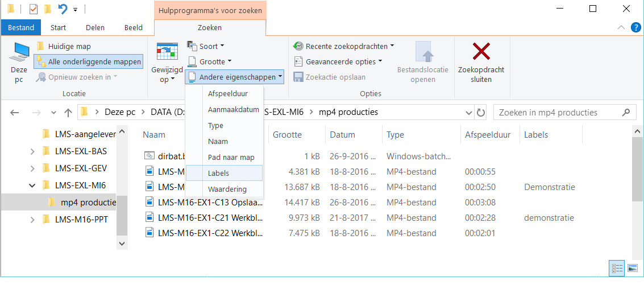The width and height of the screenshot is (644, 293).
Task: Expand the LMS-EXL-GEV folder
Action: (x=32, y=168)
